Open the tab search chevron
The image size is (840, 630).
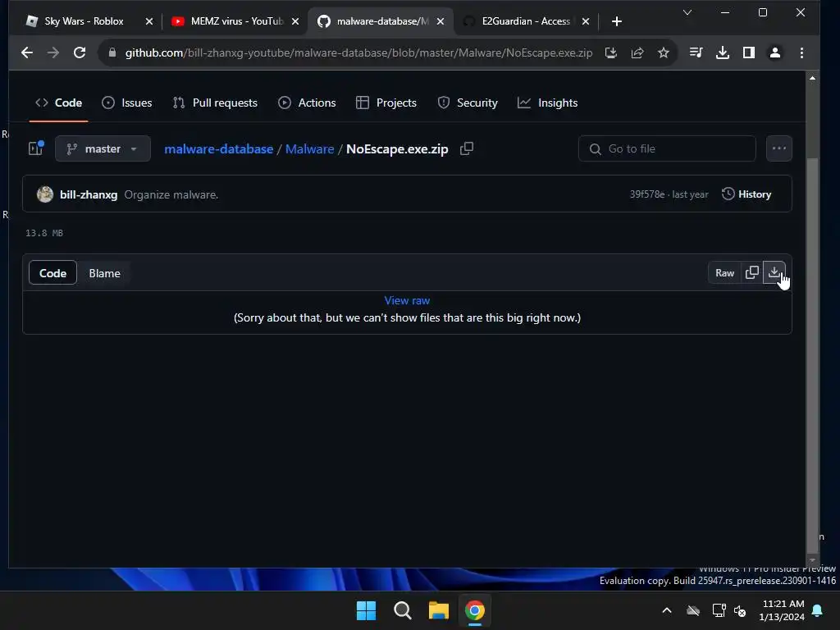click(687, 12)
